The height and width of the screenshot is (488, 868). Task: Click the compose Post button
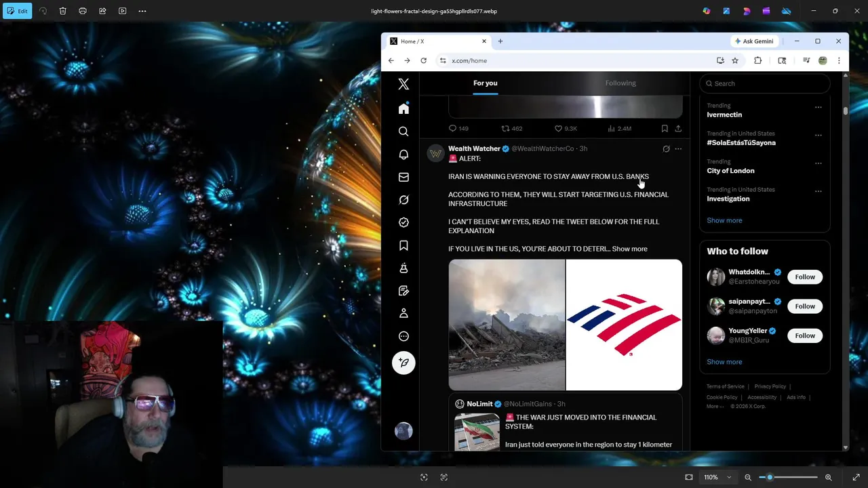pyautogui.click(x=403, y=363)
